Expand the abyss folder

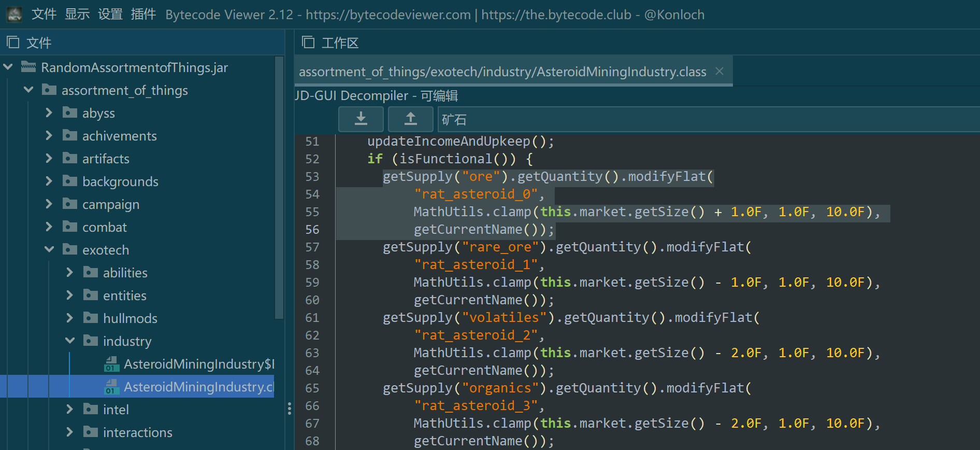(49, 112)
